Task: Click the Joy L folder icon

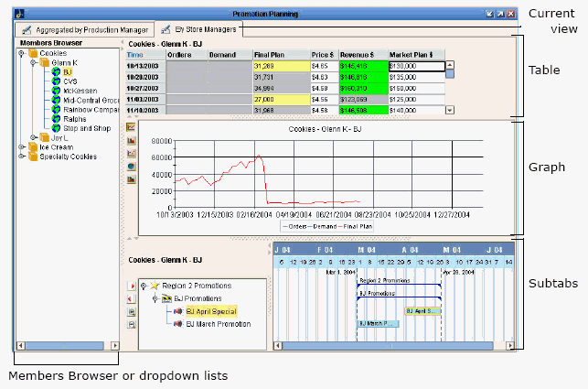Action: (x=45, y=137)
